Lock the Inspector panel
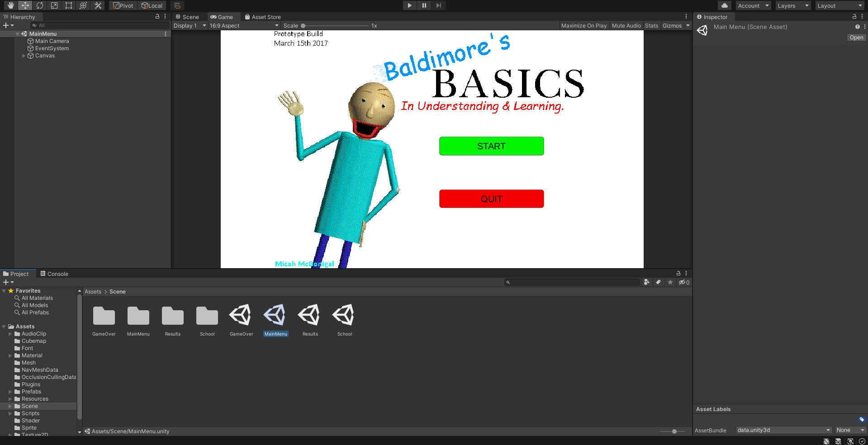 (854, 16)
